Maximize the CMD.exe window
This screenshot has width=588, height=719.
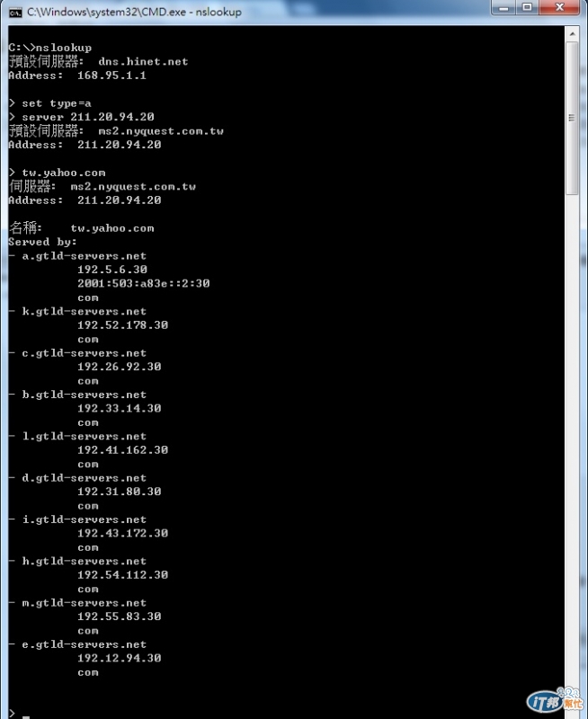528,8
